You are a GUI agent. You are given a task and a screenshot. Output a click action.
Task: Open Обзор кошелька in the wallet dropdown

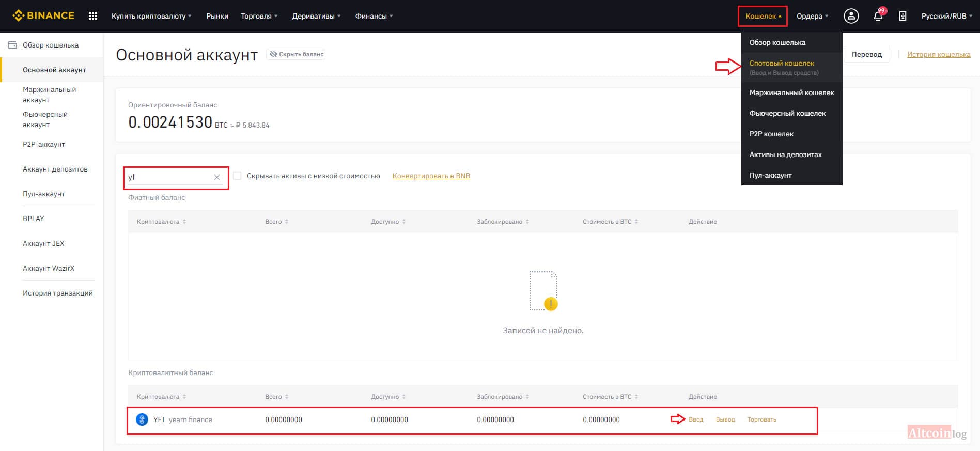pos(792,42)
